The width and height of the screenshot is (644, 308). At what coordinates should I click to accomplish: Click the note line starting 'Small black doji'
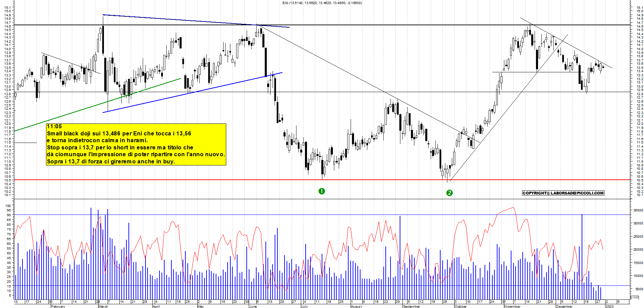[119, 133]
